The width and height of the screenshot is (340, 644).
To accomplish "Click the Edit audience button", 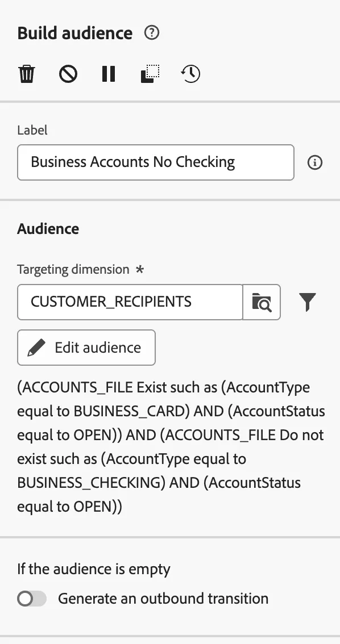I will 86,348.
